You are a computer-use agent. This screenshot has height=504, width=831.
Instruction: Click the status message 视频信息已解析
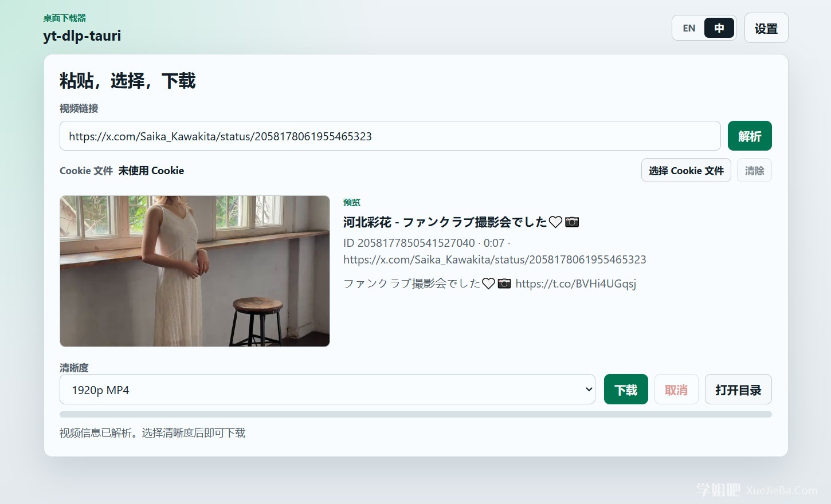click(152, 433)
